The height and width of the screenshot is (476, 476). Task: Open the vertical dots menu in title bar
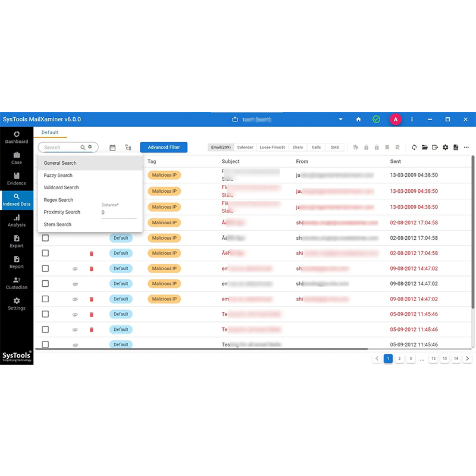[412, 120]
